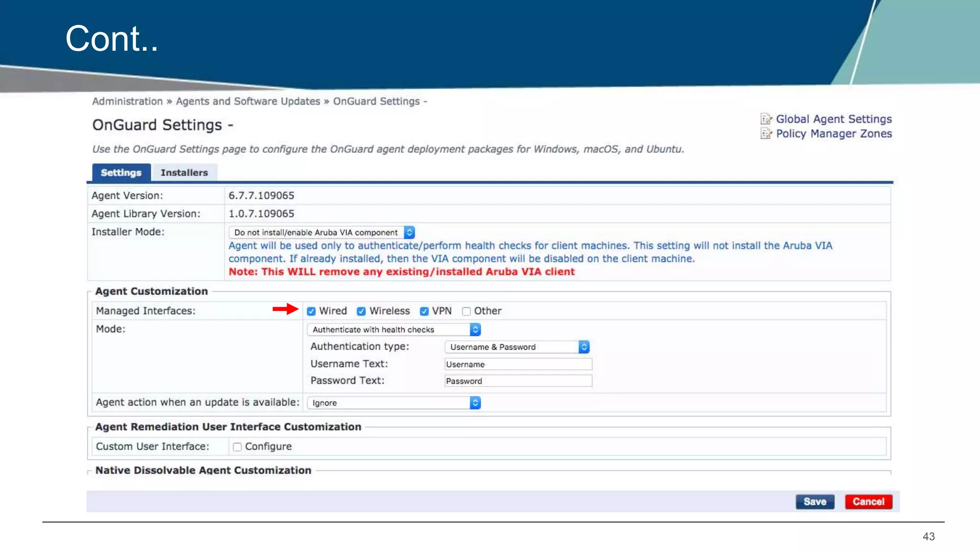Click the Username Text input field
The image size is (980, 551).
pos(518,364)
